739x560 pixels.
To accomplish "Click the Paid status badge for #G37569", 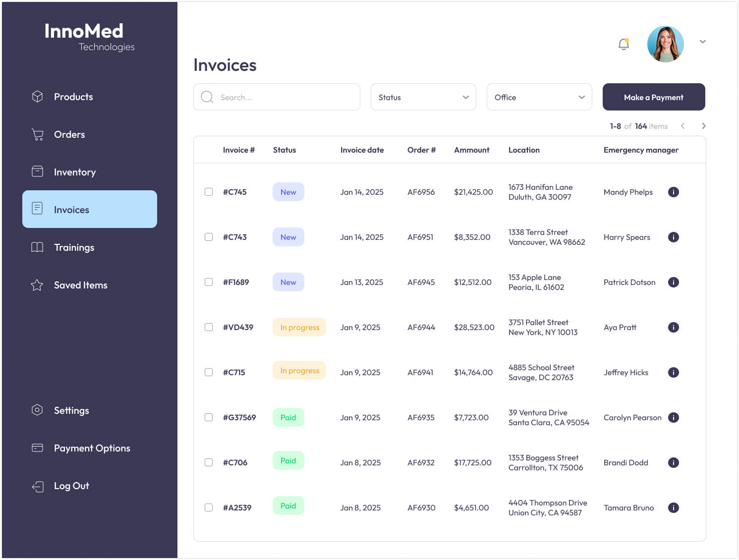I will (288, 418).
